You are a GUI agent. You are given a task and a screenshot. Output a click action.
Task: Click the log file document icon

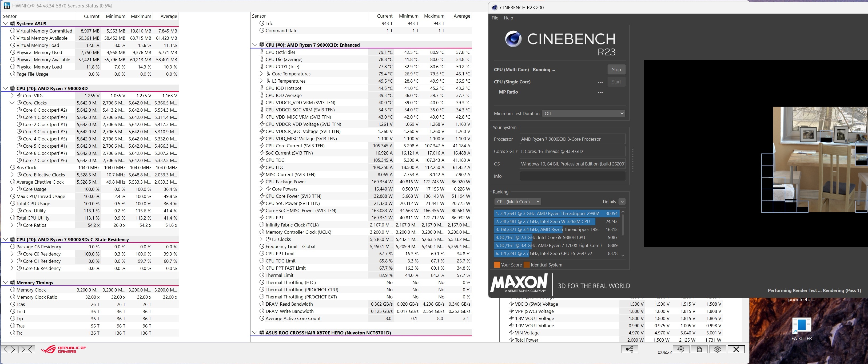(699, 349)
